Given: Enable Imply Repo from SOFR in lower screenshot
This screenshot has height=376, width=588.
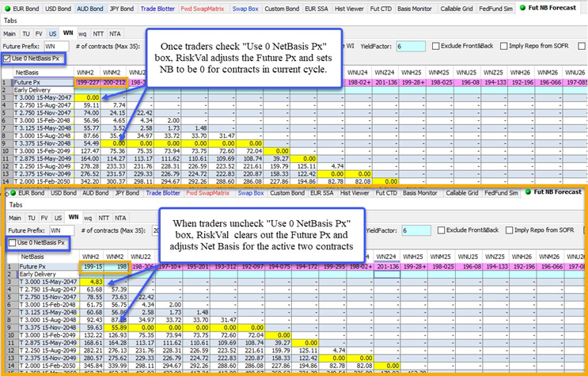Looking at the screenshot, I should pyautogui.click(x=509, y=230).
